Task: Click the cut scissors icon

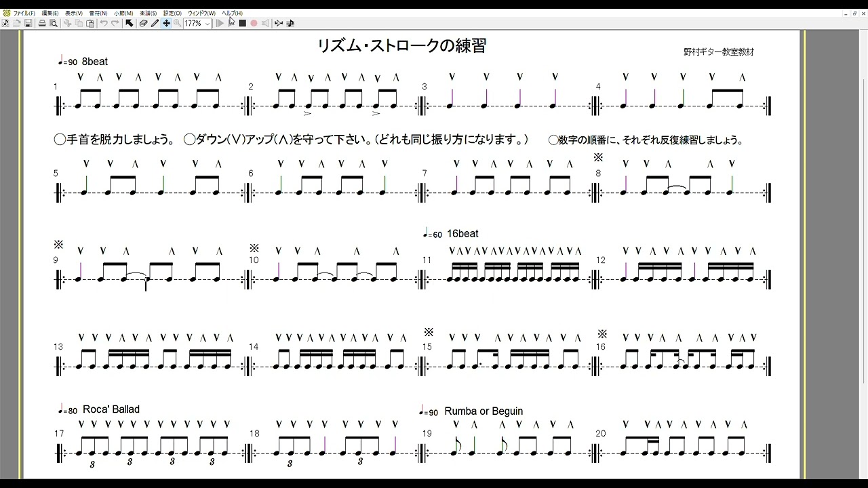Action: (67, 23)
